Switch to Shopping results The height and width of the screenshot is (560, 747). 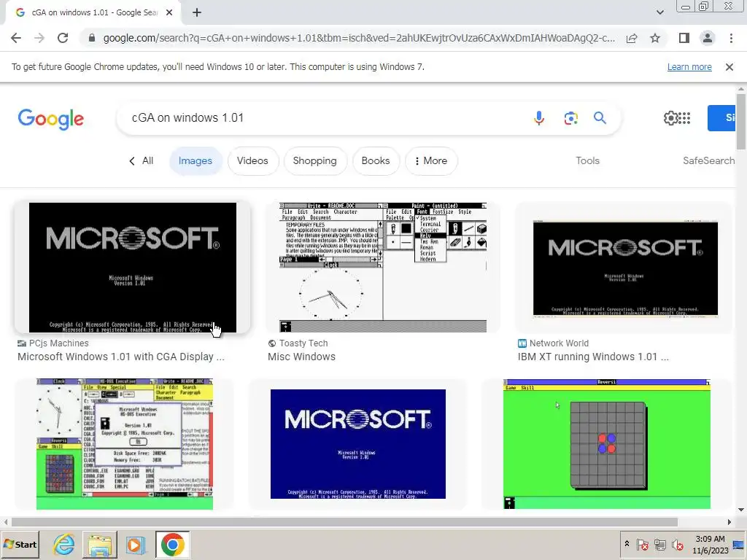coord(315,161)
